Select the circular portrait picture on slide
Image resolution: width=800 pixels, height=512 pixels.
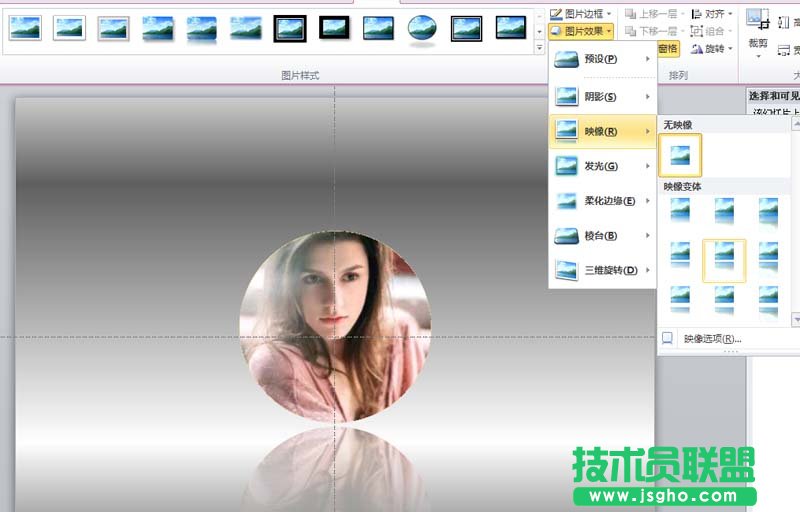pyautogui.click(x=335, y=327)
